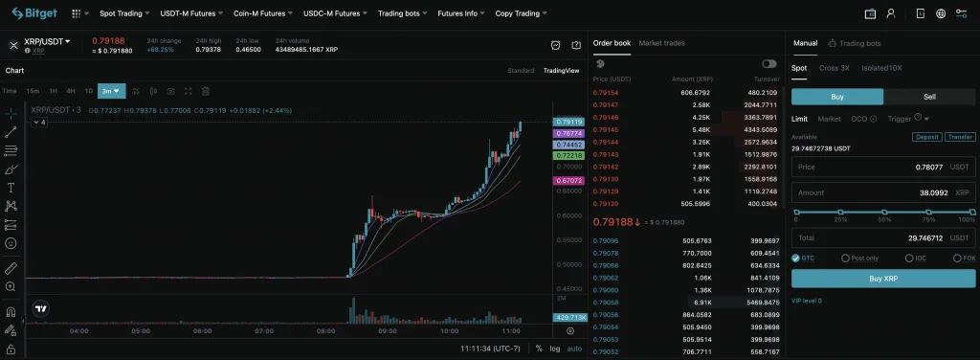Open the Coin-M Futures dropdown
Image resolution: width=980 pixels, height=360 pixels.
click(263, 13)
